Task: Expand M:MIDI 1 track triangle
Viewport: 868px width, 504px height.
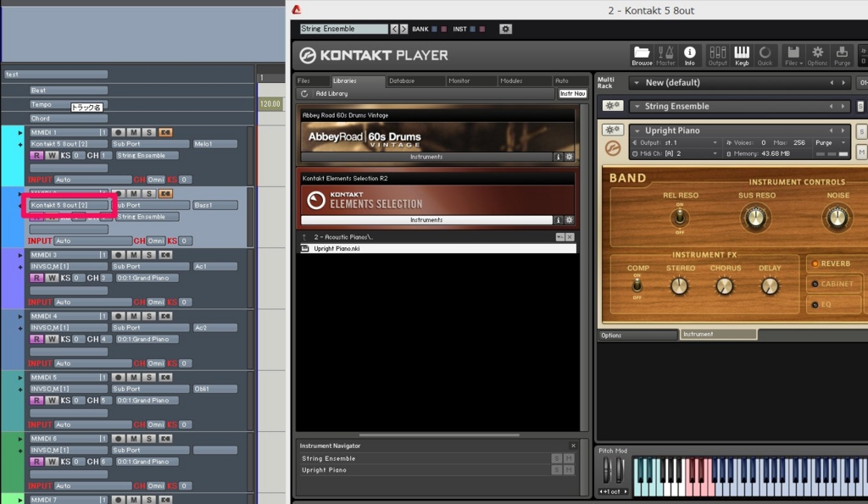Action: click(20, 133)
